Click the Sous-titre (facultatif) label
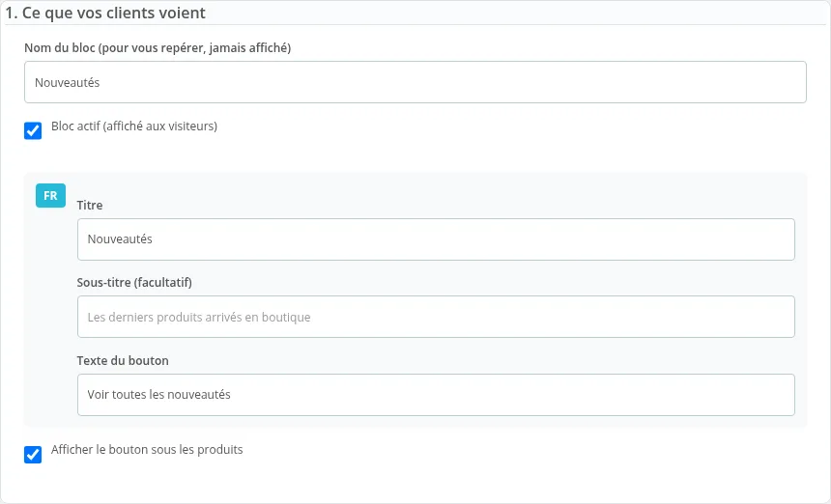Viewport: 831px width, 504px height. click(x=134, y=283)
